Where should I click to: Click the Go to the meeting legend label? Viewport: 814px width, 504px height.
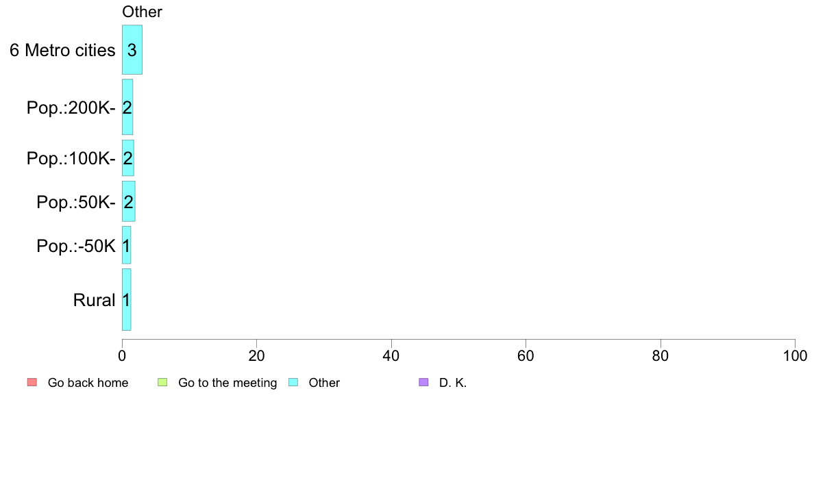pyautogui.click(x=227, y=383)
